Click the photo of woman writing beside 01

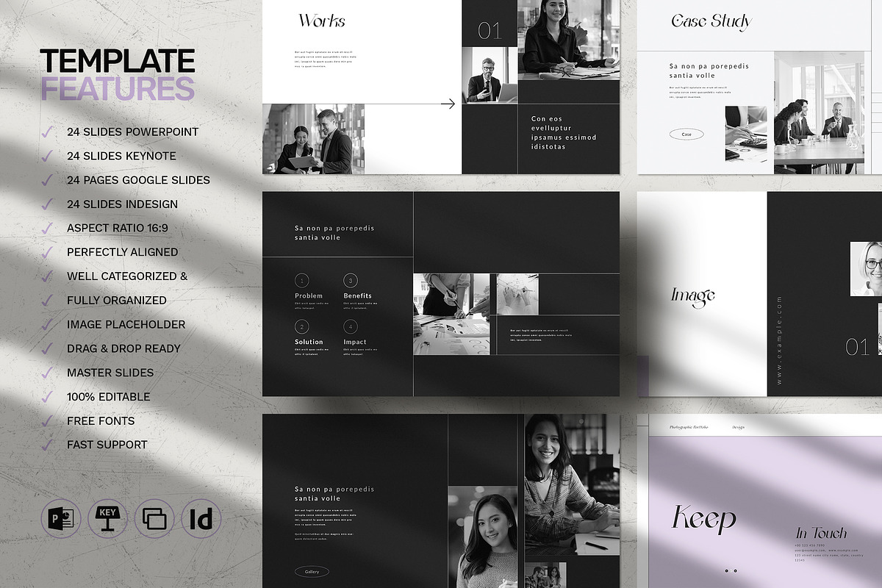coord(569,40)
